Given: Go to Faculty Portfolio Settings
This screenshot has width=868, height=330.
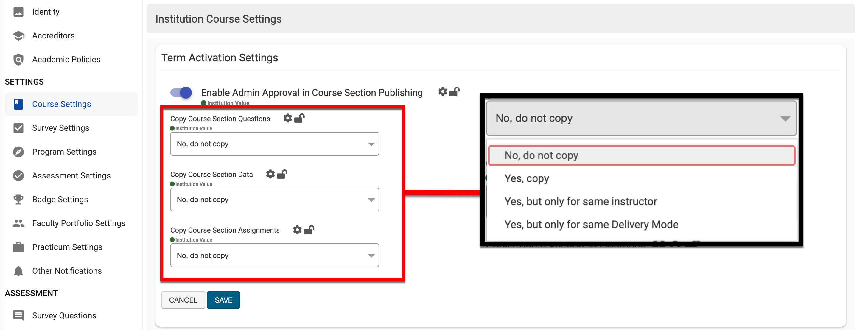Looking at the screenshot, I should [79, 223].
